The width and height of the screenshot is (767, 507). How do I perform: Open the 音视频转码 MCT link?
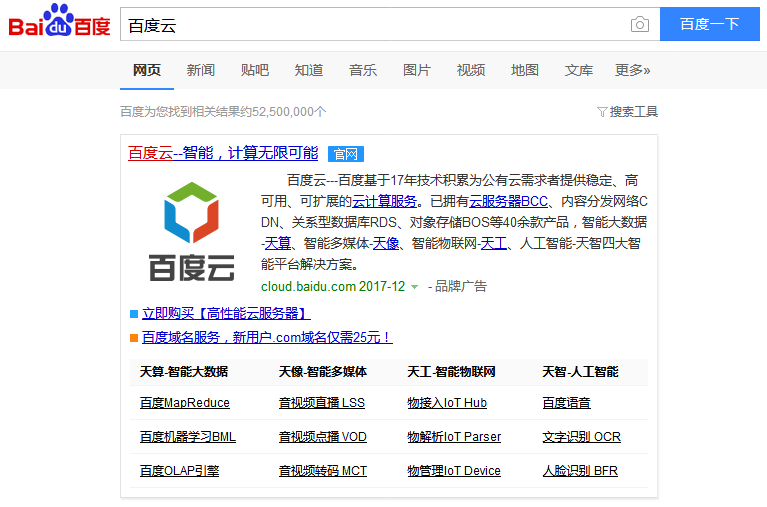point(323,471)
